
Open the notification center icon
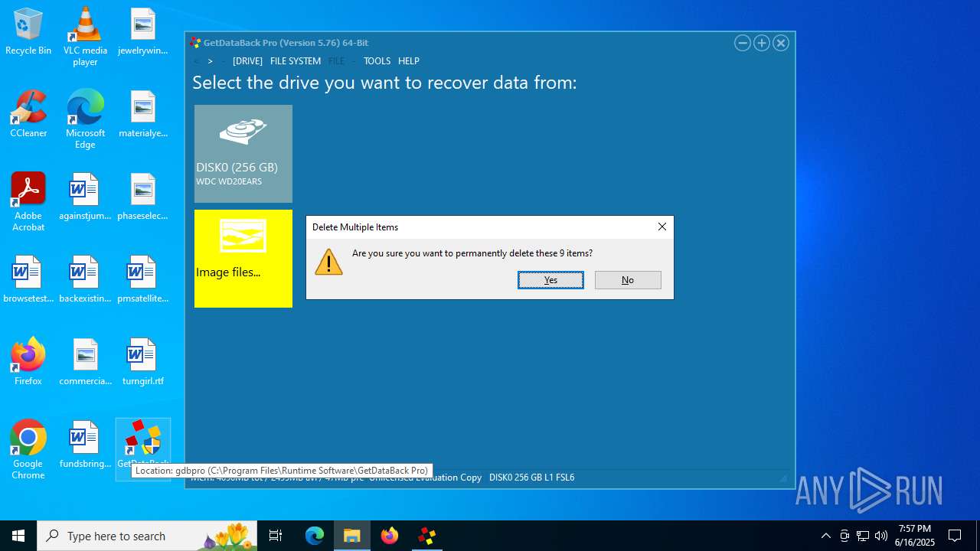point(955,536)
